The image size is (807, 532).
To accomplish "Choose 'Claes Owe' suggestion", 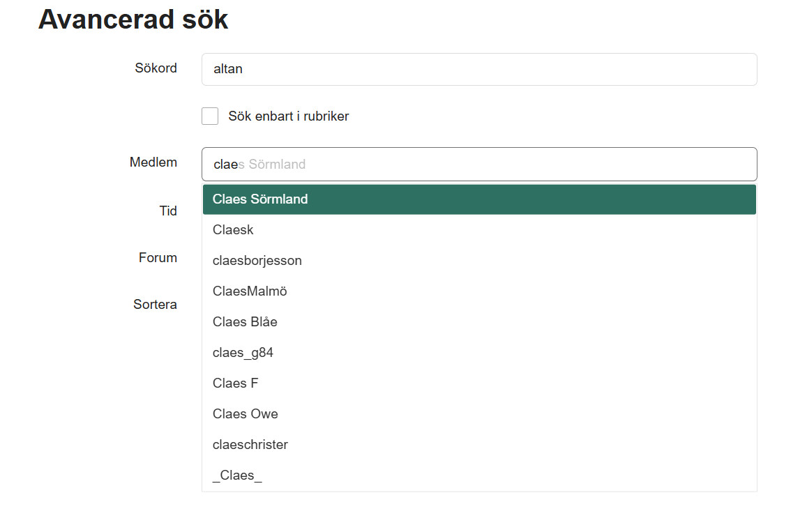I will pos(478,414).
